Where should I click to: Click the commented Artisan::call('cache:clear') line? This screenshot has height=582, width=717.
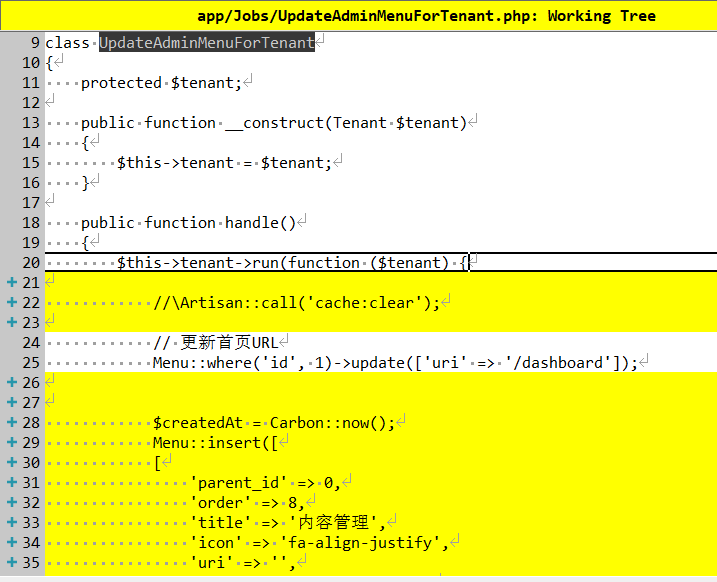296,303
